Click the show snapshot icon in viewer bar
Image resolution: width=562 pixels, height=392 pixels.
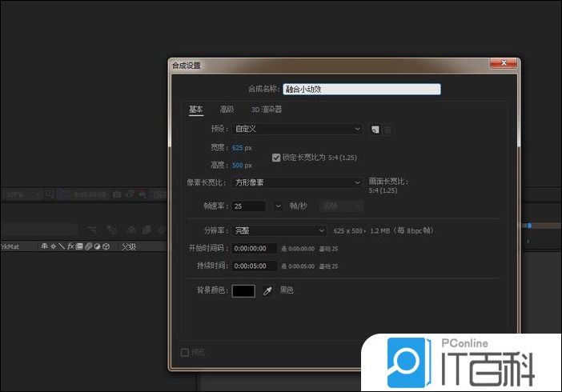coord(130,194)
